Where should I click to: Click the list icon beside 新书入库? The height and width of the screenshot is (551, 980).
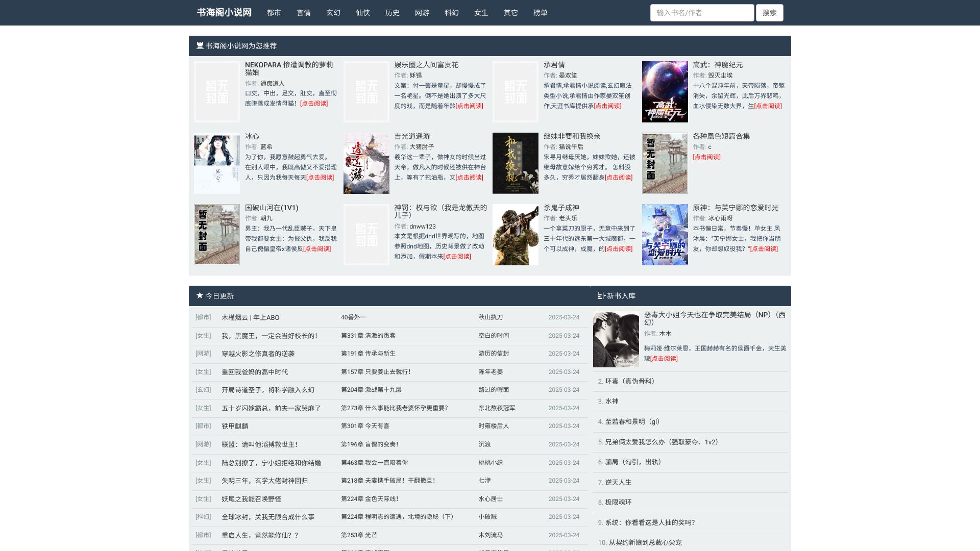pyautogui.click(x=601, y=296)
